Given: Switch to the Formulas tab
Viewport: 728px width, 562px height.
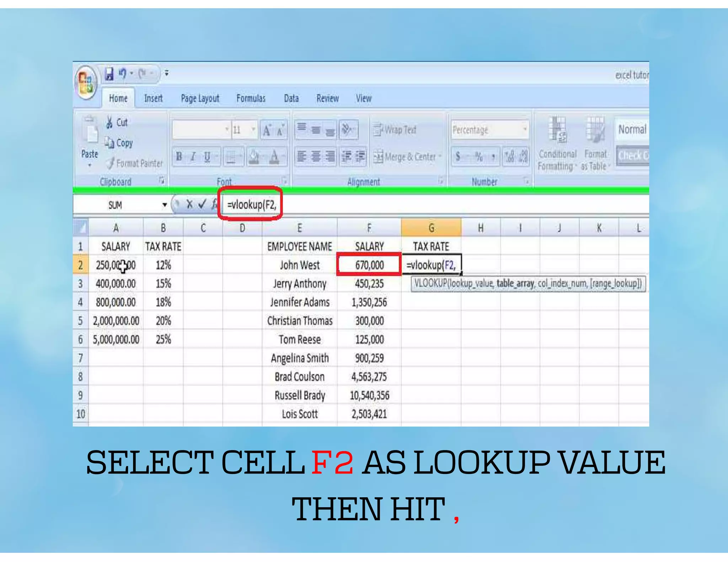Looking at the screenshot, I should [x=251, y=98].
